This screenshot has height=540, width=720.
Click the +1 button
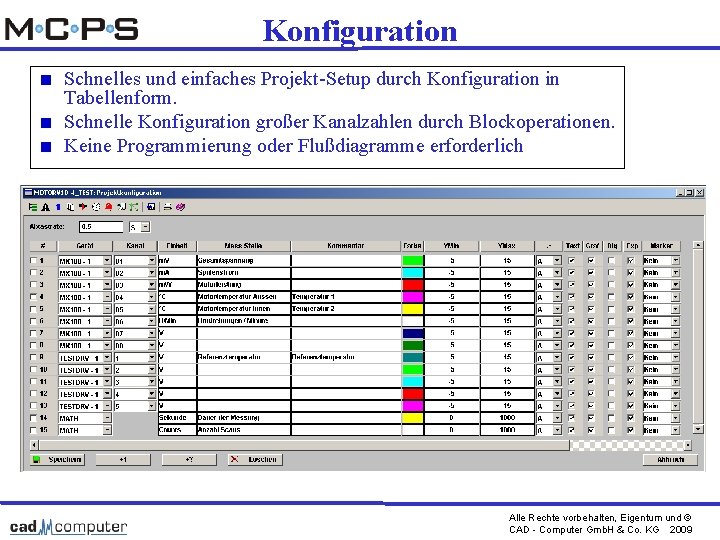[x=123, y=459]
